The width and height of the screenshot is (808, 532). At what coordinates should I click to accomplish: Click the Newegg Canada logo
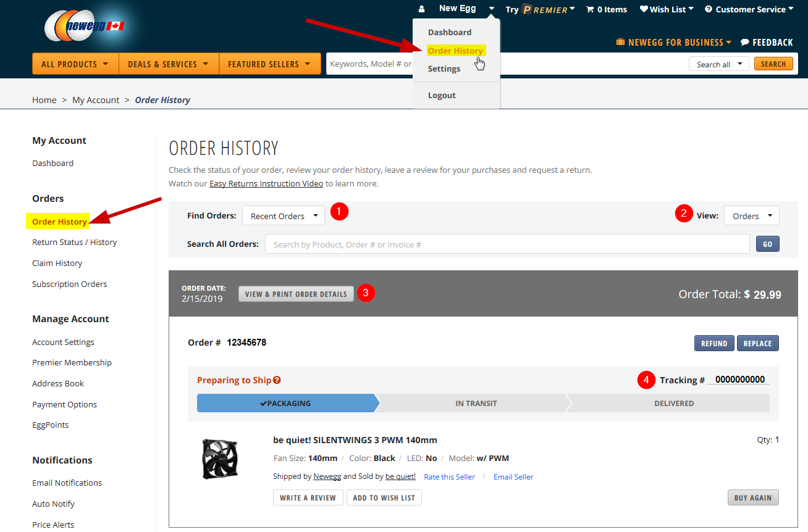(x=84, y=25)
